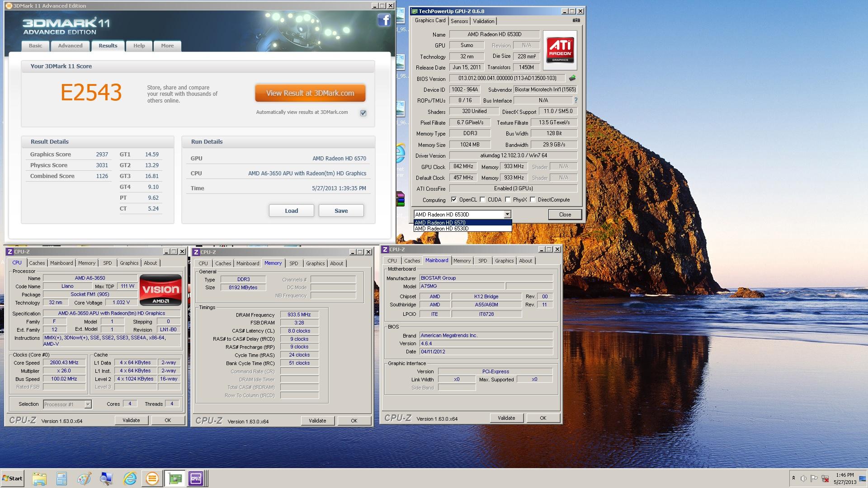Open the Calculator taskbar icon
Screen dimensions: 868x488
click(x=62, y=479)
